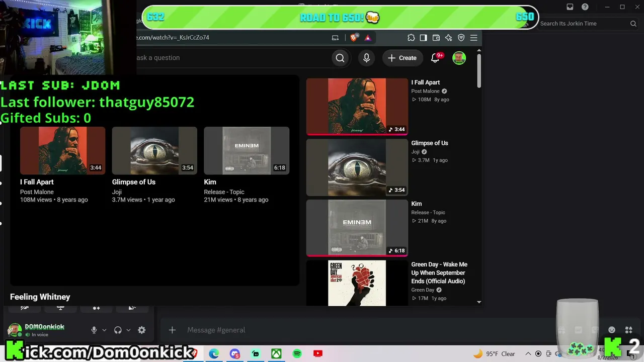This screenshot has width=644, height=362.
Task: Click end-screen 'Kim' title text
Action: tap(210, 182)
